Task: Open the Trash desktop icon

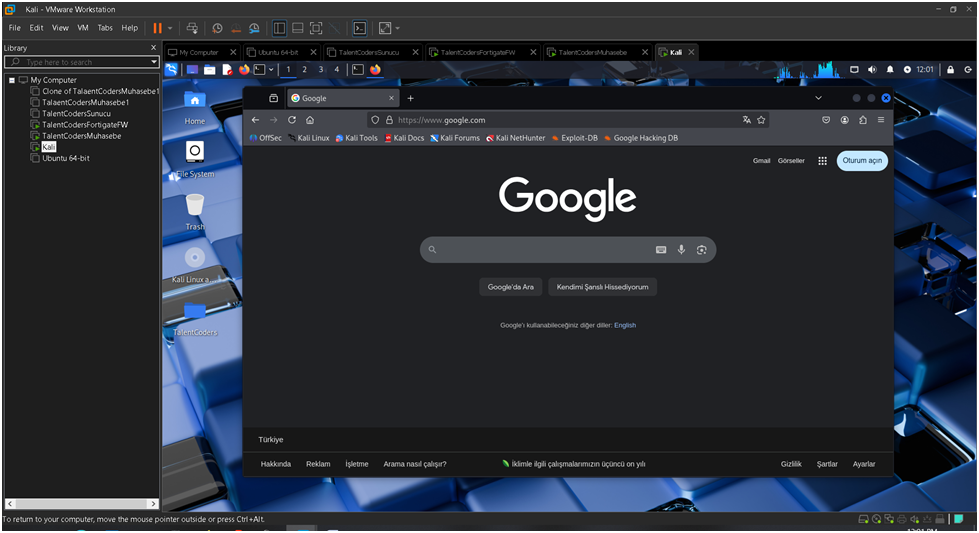Action: (x=195, y=212)
